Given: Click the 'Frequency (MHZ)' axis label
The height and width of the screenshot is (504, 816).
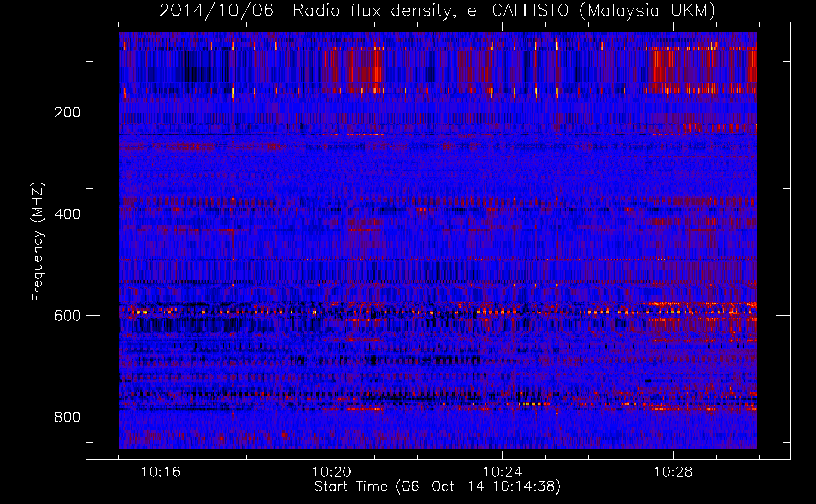Looking at the screenshot, I should point(38,242).
